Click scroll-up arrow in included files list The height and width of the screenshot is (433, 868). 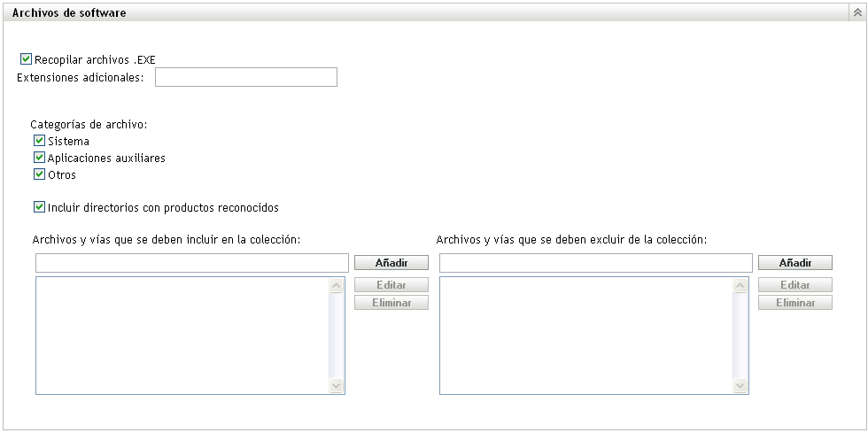click(336, 286)
